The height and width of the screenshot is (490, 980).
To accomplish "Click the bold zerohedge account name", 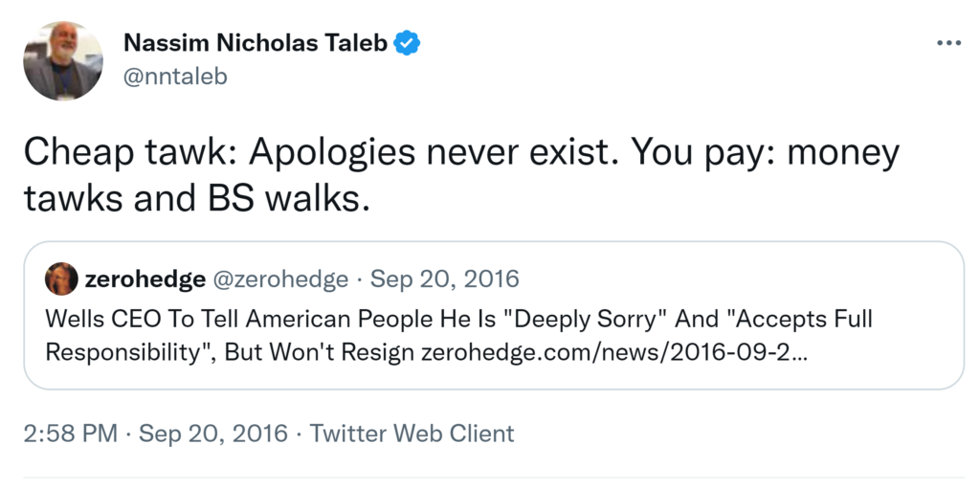I will pos(145,279).
